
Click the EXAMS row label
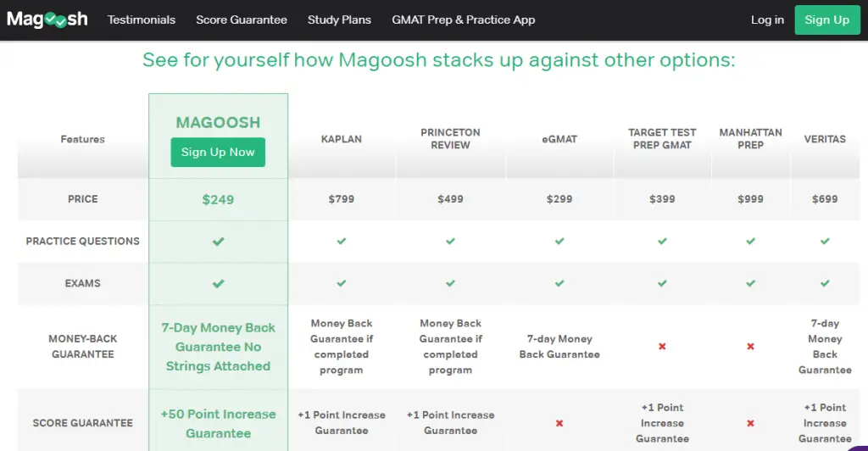82,283
